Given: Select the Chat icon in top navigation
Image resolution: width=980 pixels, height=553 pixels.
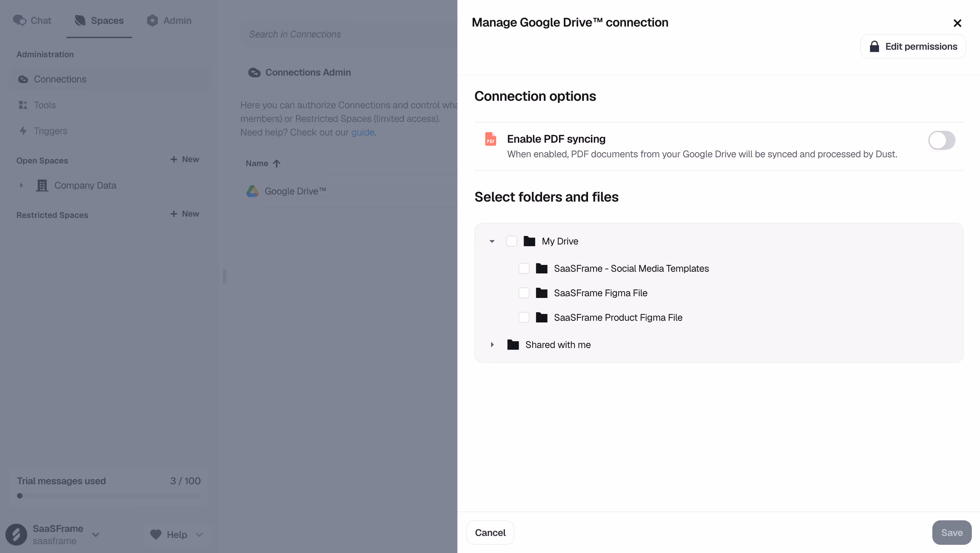Looking at the screenshot, I should pos(20,20).
